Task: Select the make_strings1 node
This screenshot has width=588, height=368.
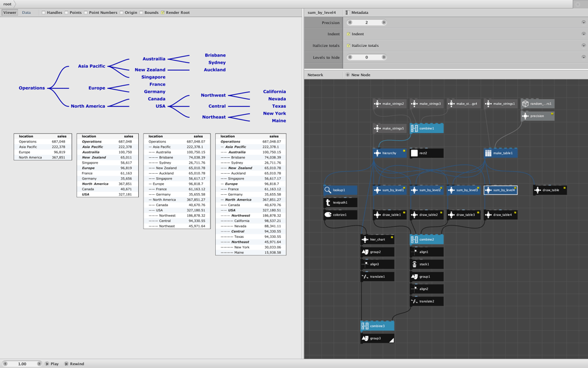Action: [x=500, y=104]
